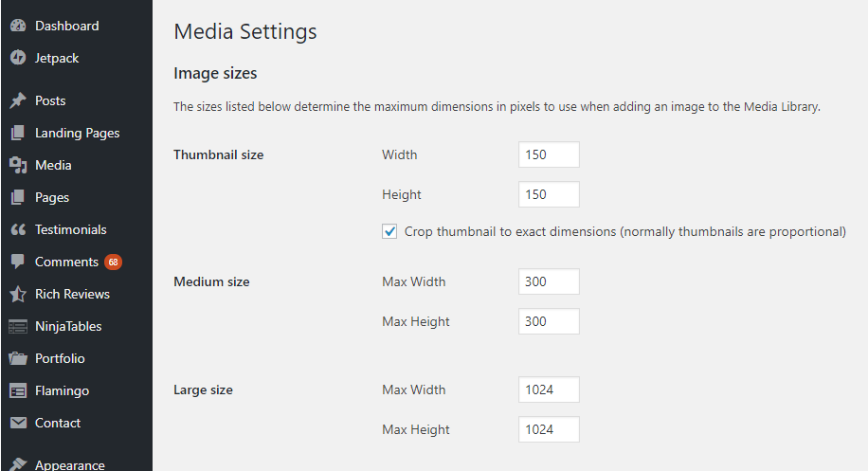Click the Comments speech bubble icon
This screenshot has width=868, height=471.
click(x=17, y=262)
